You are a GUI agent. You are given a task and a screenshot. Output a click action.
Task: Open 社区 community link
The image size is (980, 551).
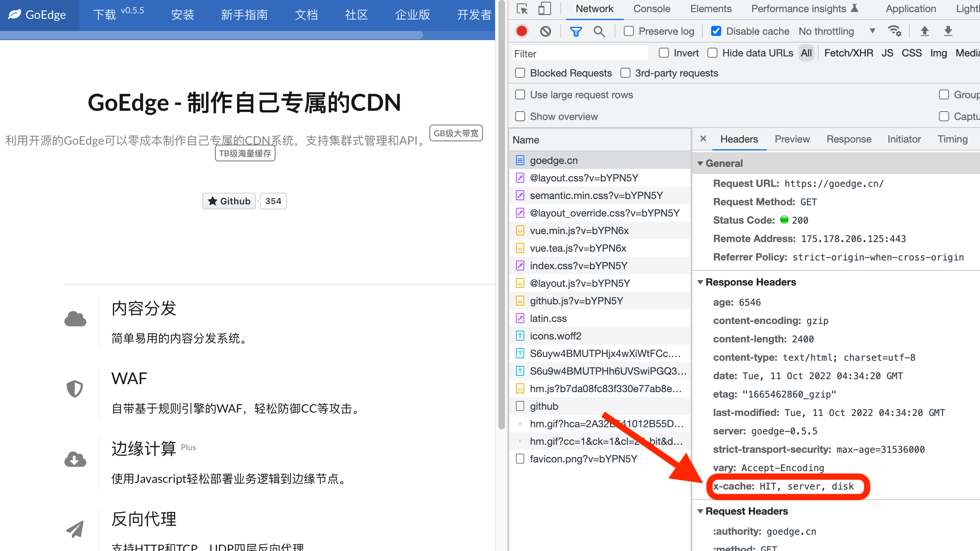[356, 15]
